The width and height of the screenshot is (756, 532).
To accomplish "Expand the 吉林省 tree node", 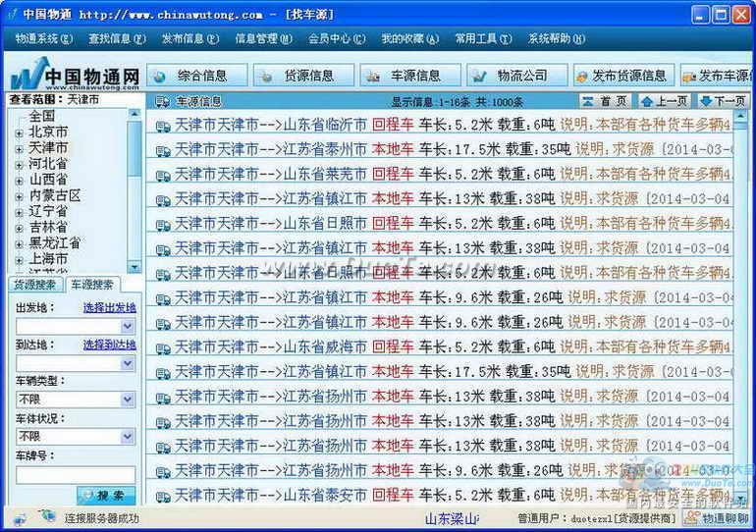I will pos(20,229).
